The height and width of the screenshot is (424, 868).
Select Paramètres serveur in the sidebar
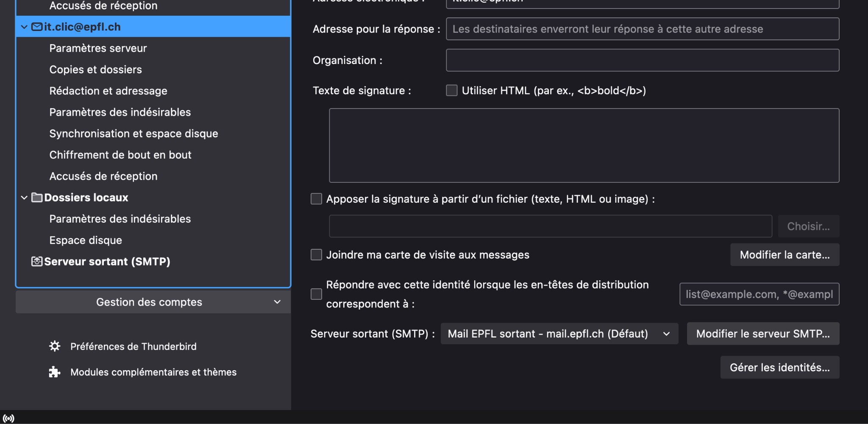point(98,48)
